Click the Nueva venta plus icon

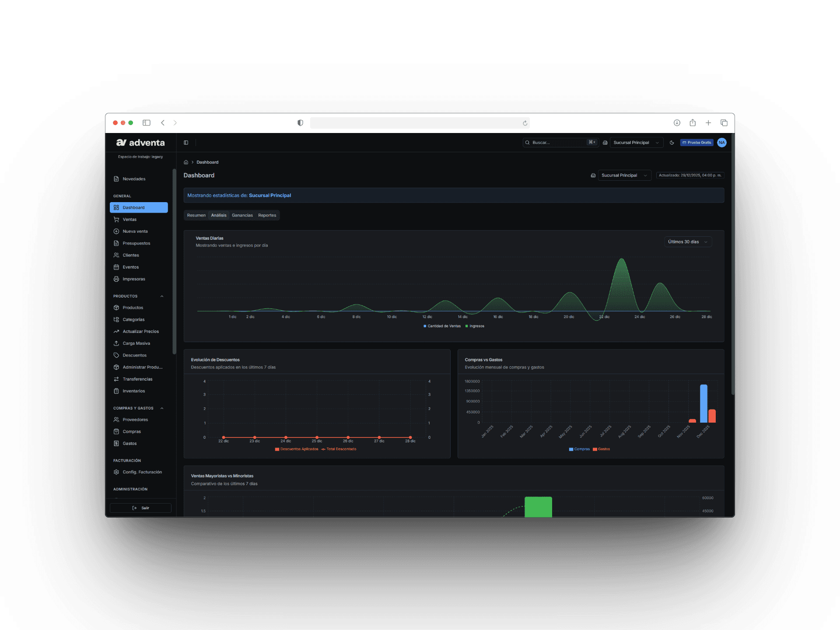(116, 231)
